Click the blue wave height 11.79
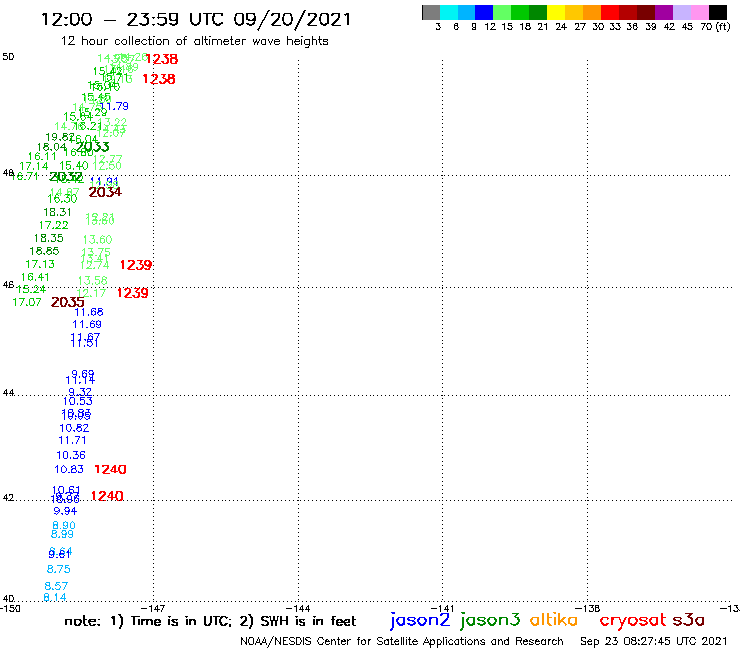The image size is (740, 650). point(114,106)
